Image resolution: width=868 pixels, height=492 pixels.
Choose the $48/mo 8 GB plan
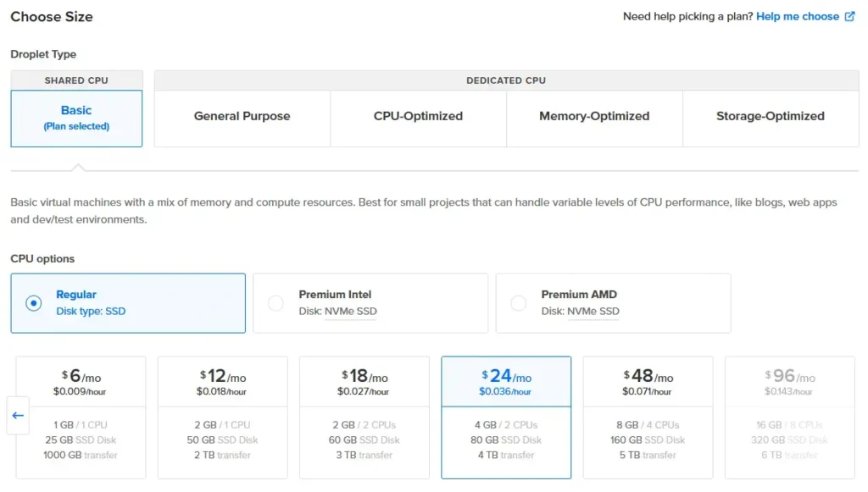click(648, 417)
